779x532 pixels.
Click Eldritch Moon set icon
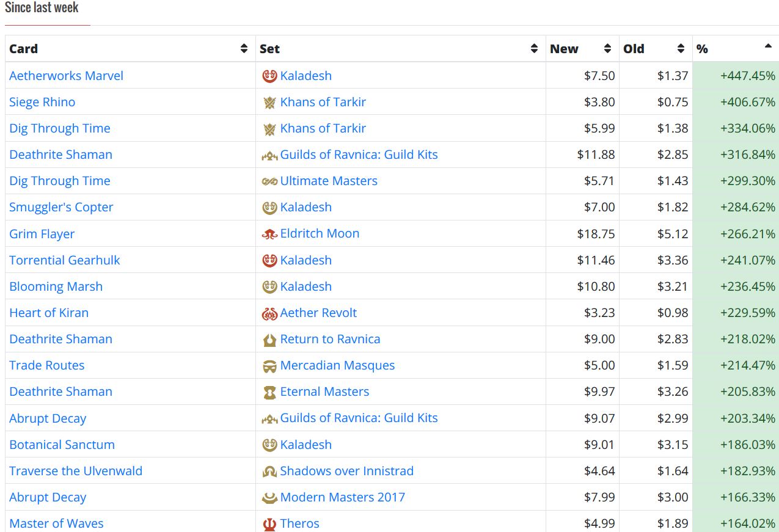pos(269,234)
